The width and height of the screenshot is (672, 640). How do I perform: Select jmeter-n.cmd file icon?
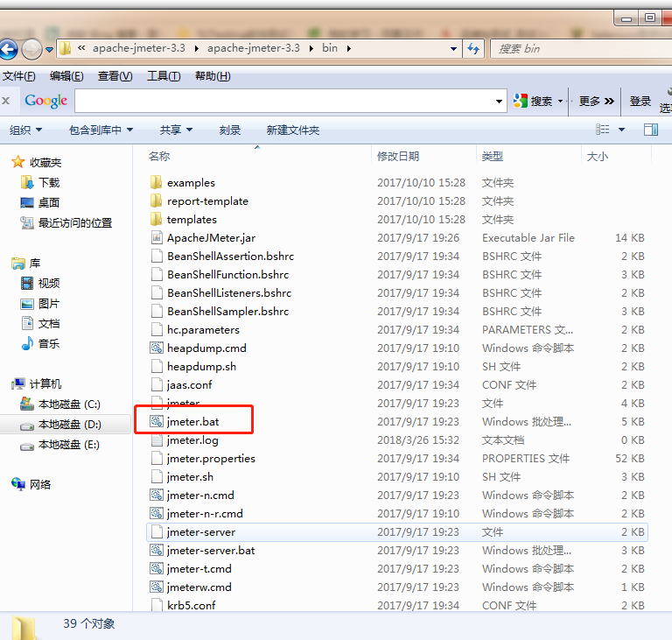pos(157,495)
